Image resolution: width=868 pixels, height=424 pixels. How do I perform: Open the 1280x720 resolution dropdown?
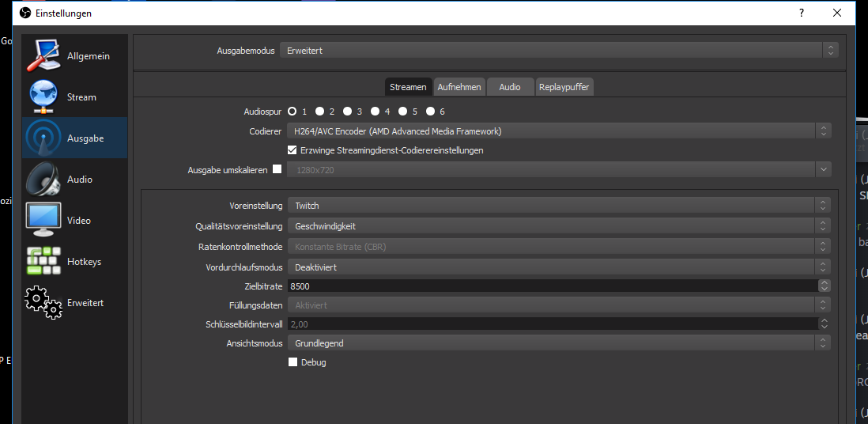559,169
